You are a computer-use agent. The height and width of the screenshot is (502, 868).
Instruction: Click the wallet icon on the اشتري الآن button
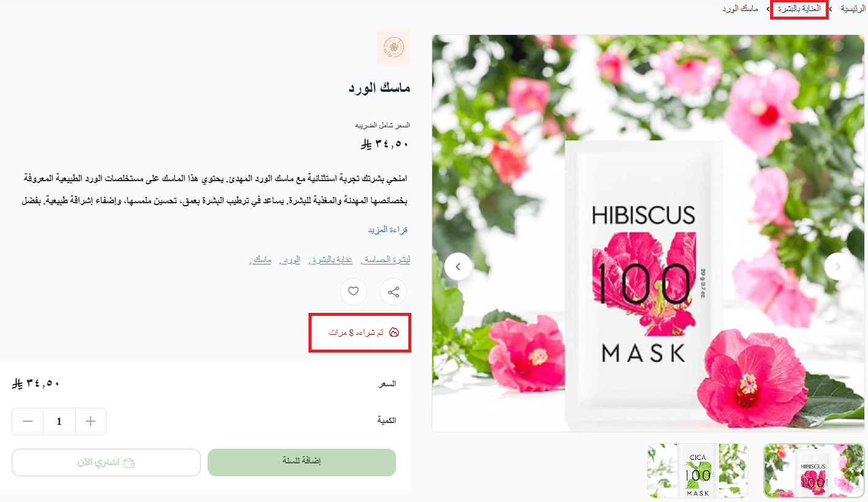129,463
